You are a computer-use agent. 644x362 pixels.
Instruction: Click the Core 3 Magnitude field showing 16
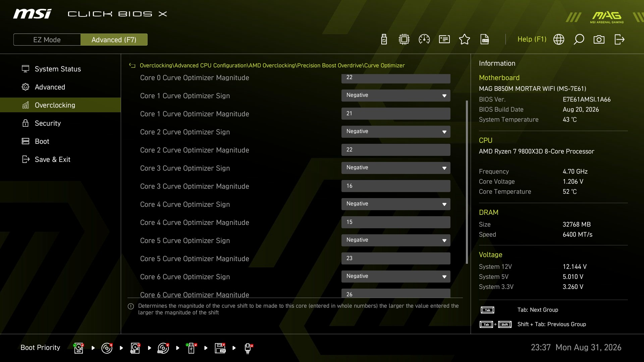point(396,186)
